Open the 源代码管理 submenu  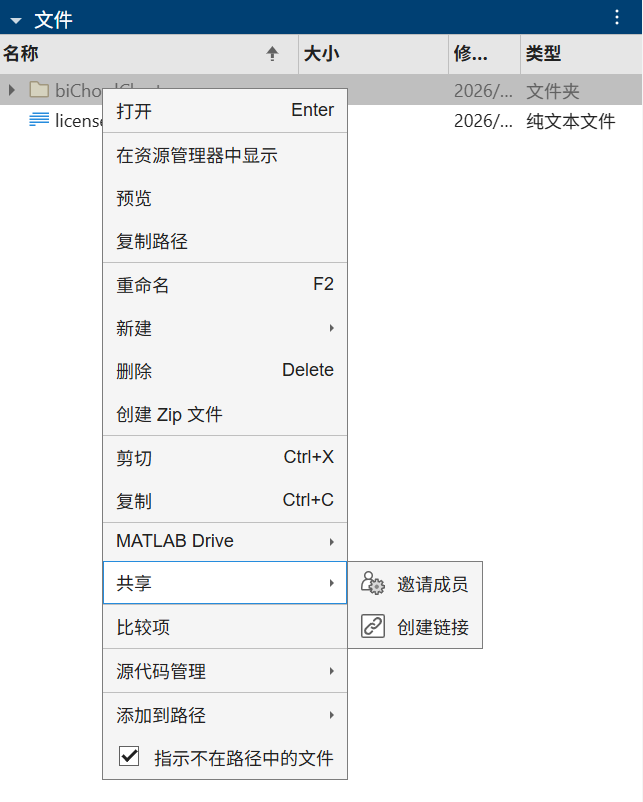(x=225, y=671)
